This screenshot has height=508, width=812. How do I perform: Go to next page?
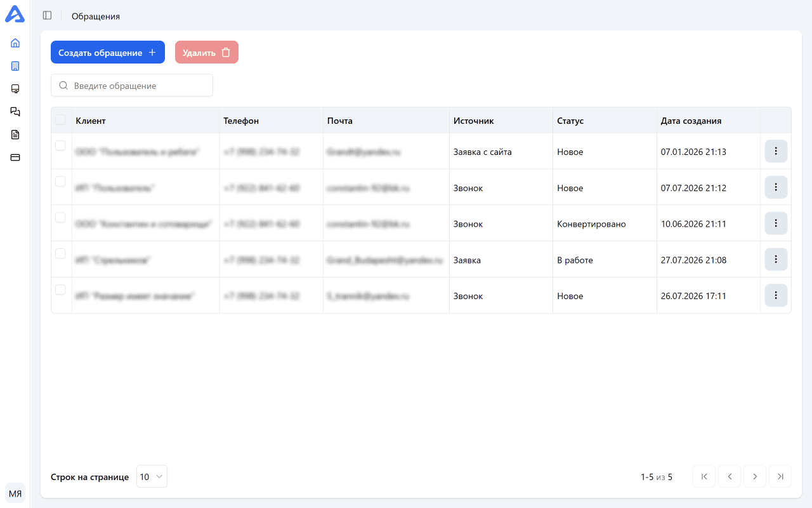[755, 476]
